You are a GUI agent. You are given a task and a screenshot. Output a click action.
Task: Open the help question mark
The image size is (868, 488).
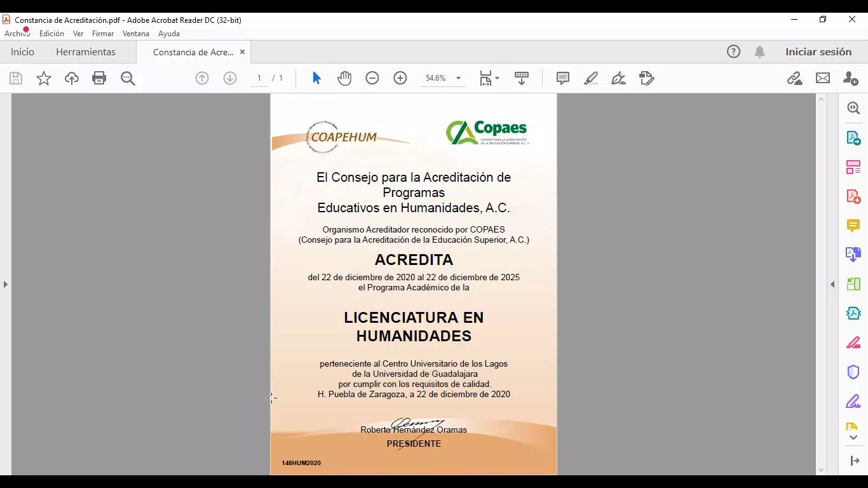(734, 52)
